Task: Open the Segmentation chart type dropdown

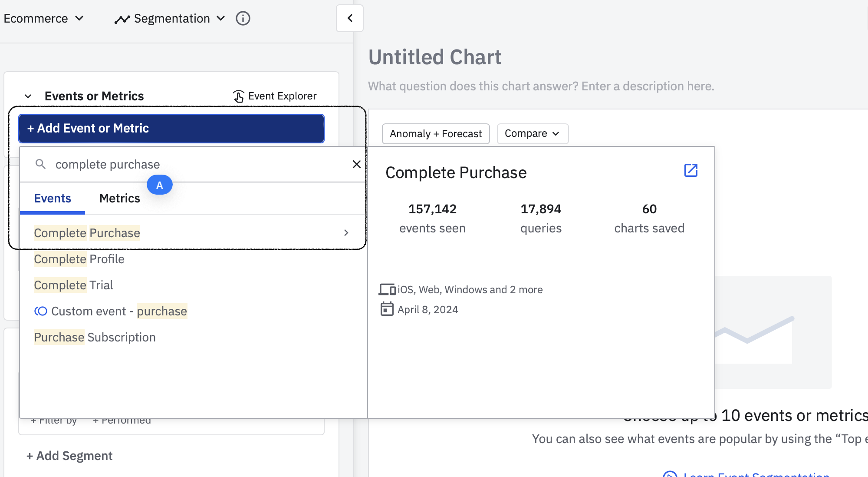Action: pyautogui.click(x=170, y=18)
